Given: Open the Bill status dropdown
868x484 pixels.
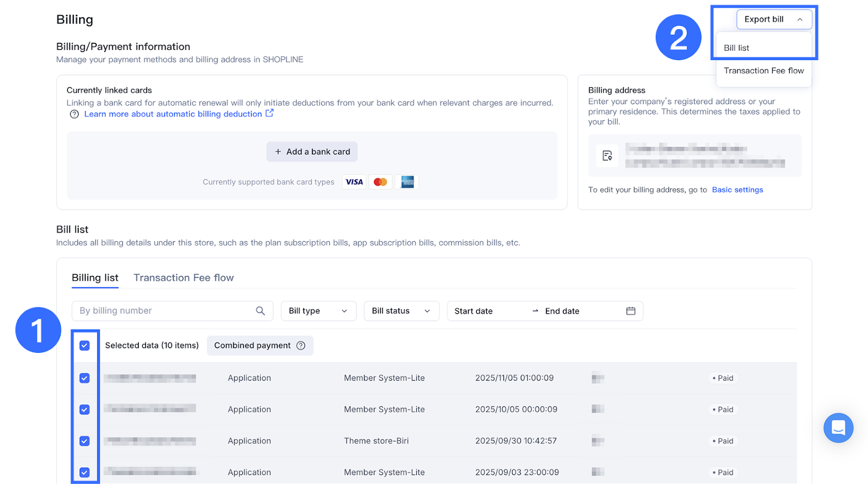Looking at the screenshot, I should (x=401, y=311).
